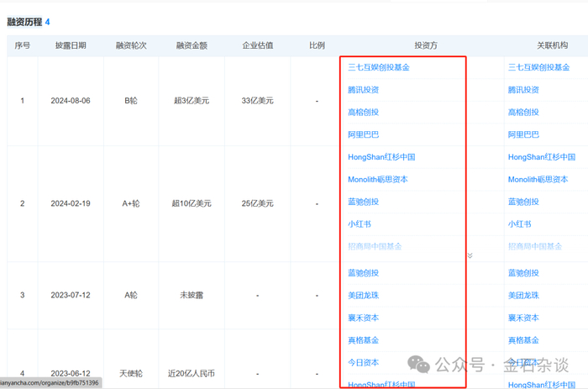Open 阿里巴巴 in the 投资方 column

pyautogui.click(x=363, y=134)
